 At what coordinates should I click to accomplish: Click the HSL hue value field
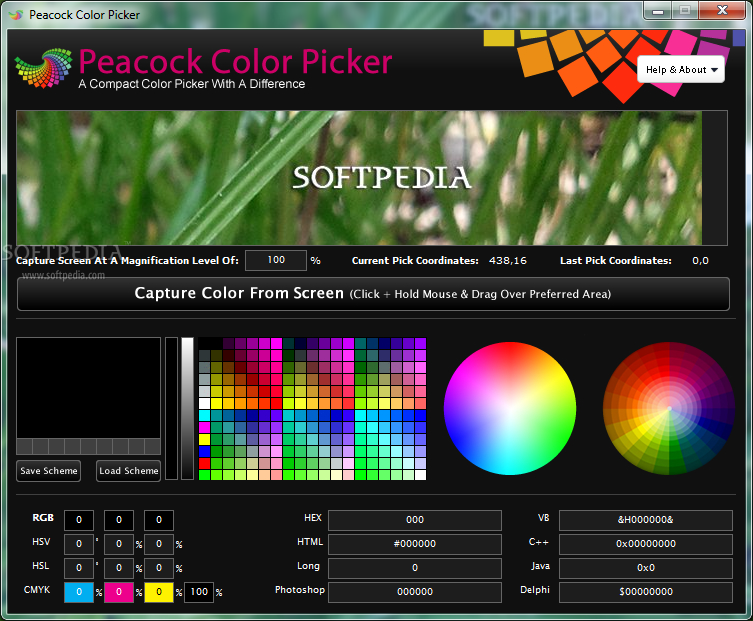pos(79,568)
